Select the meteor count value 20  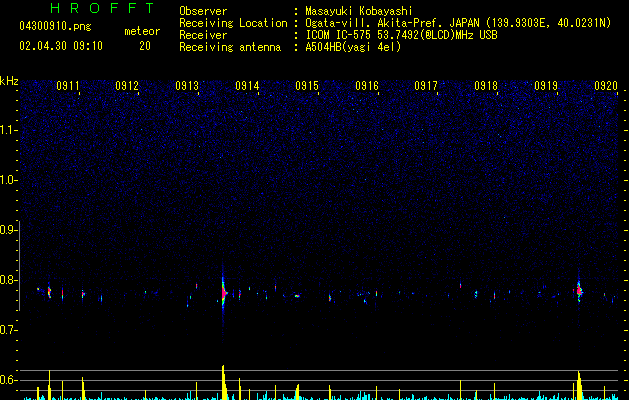tap(145, 46)
